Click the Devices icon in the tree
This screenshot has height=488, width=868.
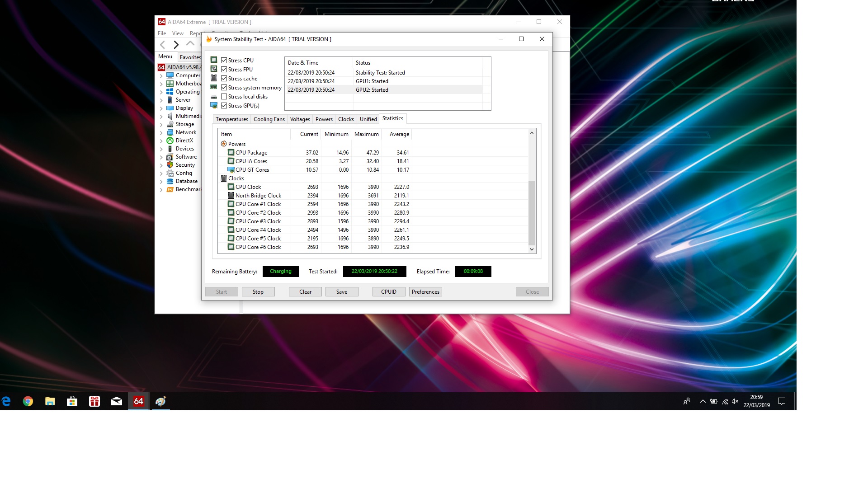(x=170, y=149)
